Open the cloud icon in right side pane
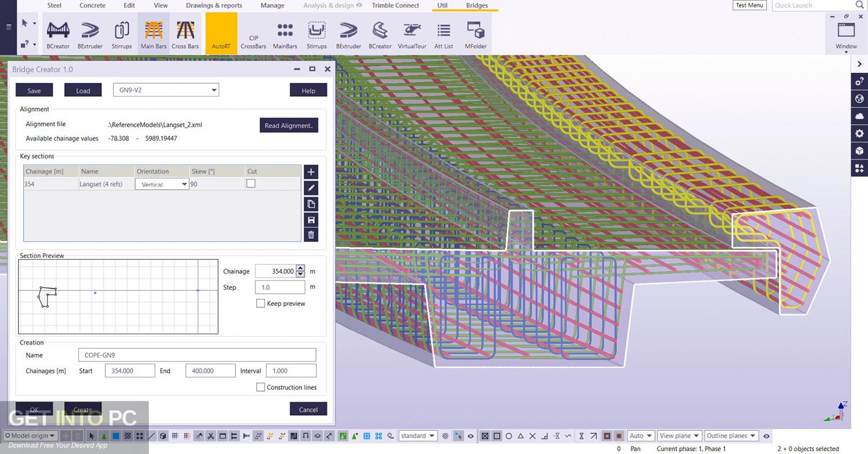This screenshot has height=454, width=868. click(859, 116)
